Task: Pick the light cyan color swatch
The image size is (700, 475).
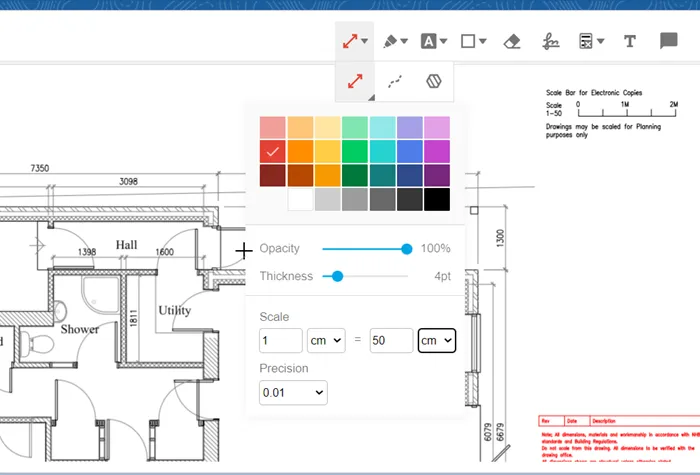Action: point(382,128)
